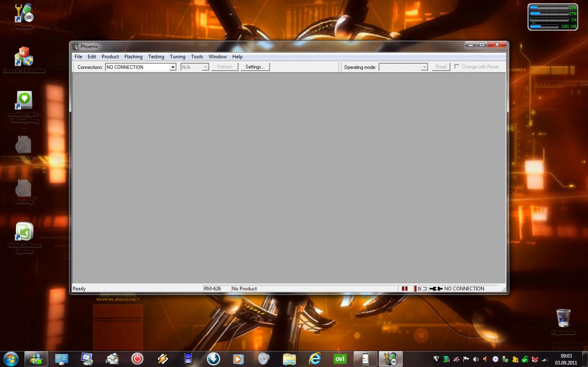Screen dimensions: 588x367
Task: Open the Help menu
Action: click(237, 57)
